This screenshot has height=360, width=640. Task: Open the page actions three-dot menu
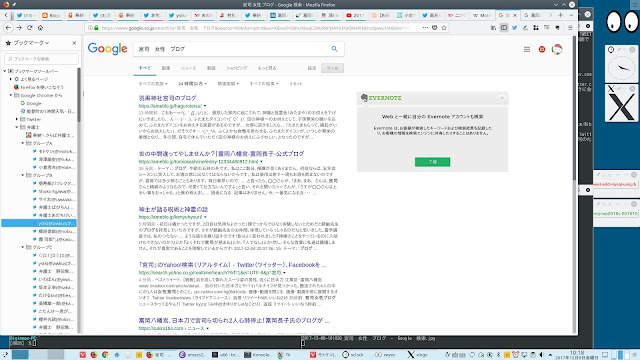pyautogui.click(x=425, y=28)
